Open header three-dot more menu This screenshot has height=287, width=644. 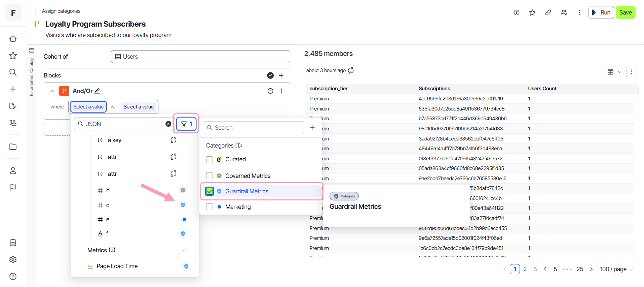(579, 12)
